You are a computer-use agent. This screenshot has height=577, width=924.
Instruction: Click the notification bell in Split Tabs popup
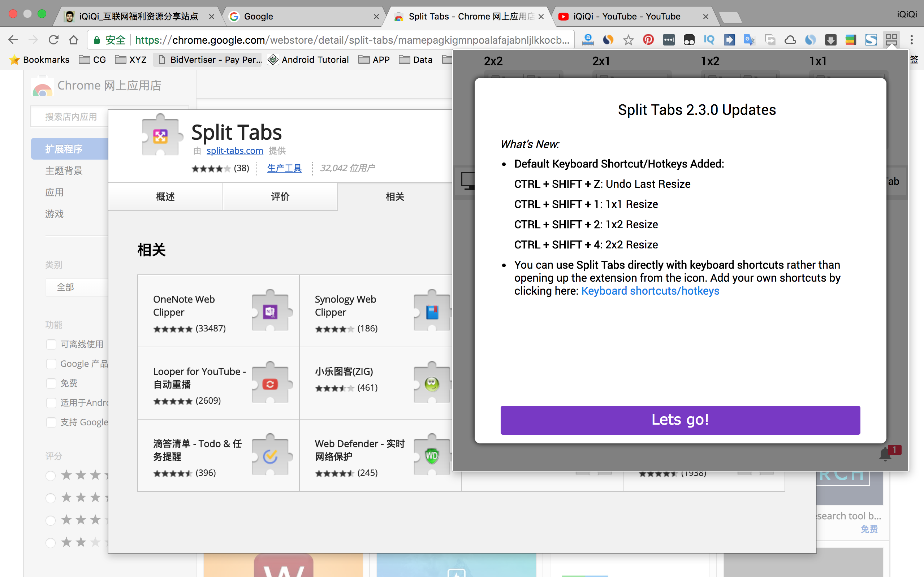click(885, 454)
